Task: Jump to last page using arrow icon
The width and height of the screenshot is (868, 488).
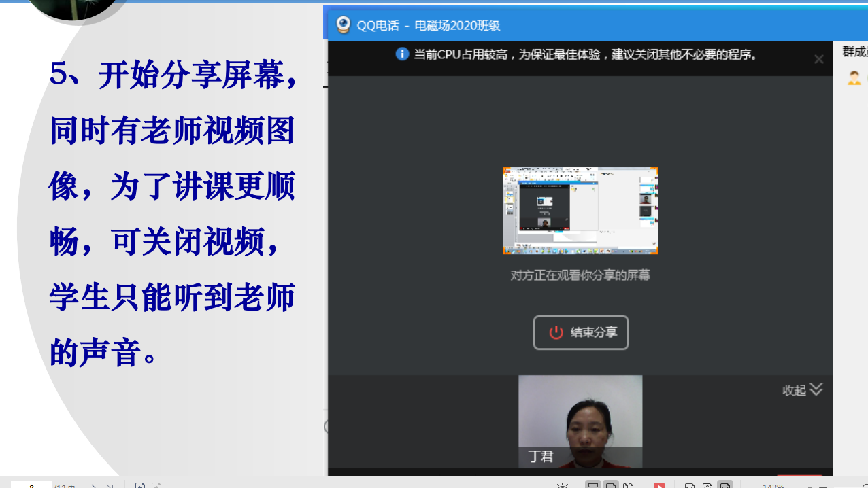Action: pos(110,486)
